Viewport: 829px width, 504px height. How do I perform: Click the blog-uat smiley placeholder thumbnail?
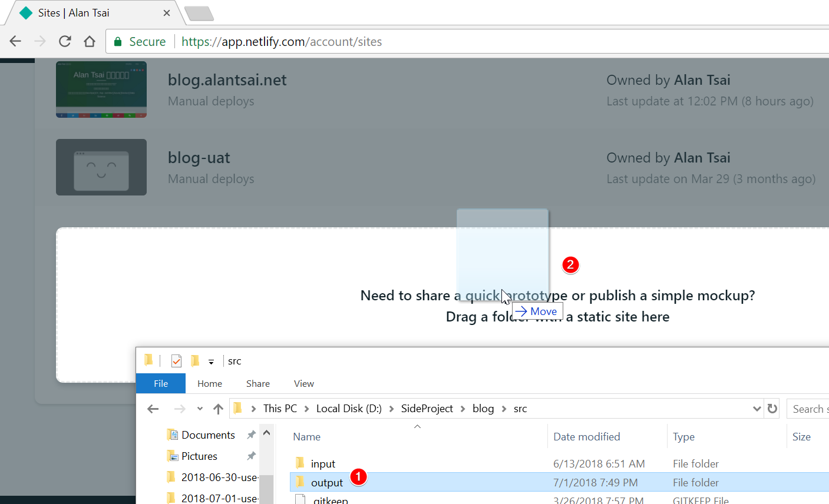101,167
